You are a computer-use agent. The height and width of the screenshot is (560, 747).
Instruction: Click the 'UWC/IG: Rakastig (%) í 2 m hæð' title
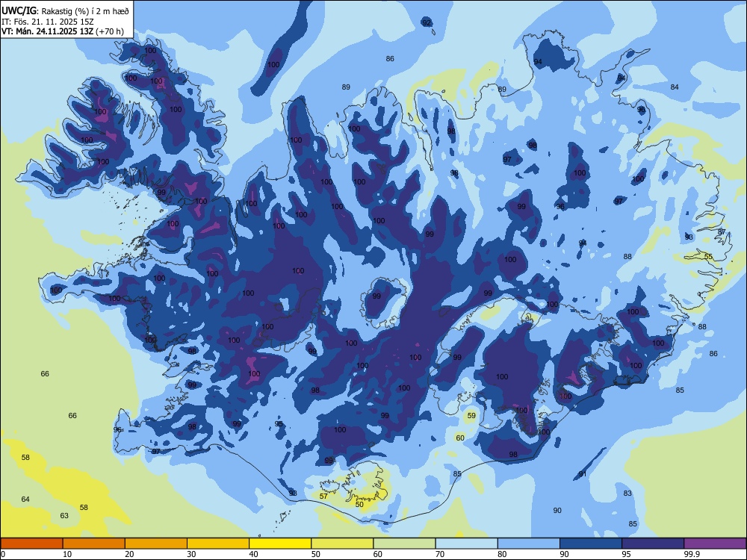65,10
